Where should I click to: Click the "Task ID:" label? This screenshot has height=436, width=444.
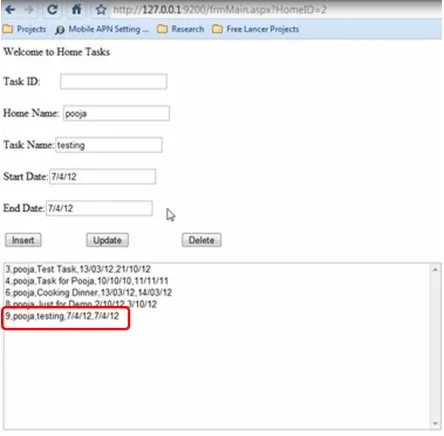[x=22, y=81]
